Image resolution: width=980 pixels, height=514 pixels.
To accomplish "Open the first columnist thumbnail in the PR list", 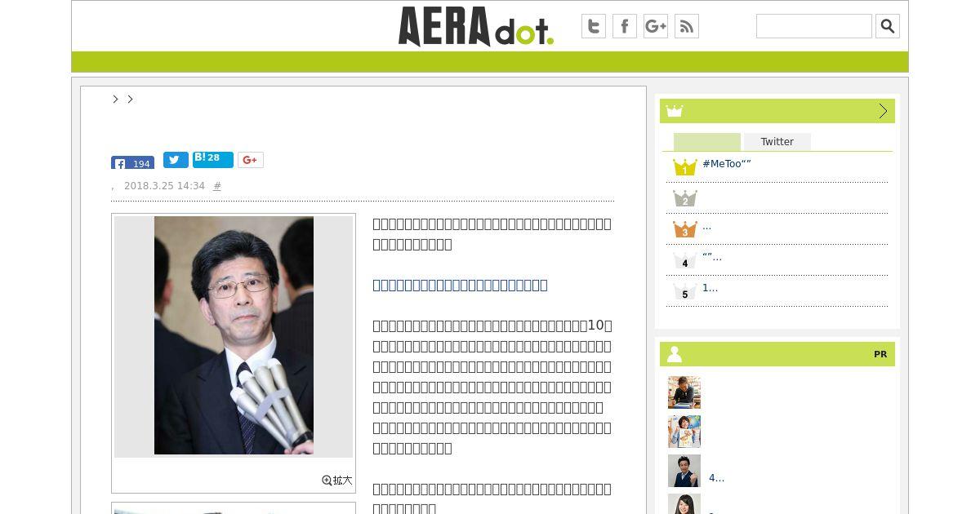I will pos(684,392).
